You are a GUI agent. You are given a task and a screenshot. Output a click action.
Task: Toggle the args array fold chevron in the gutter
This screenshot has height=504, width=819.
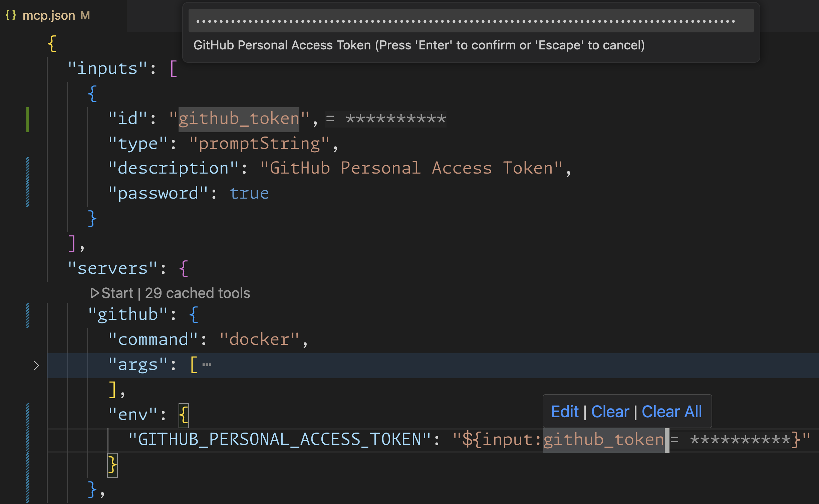(x=36, y=365)
